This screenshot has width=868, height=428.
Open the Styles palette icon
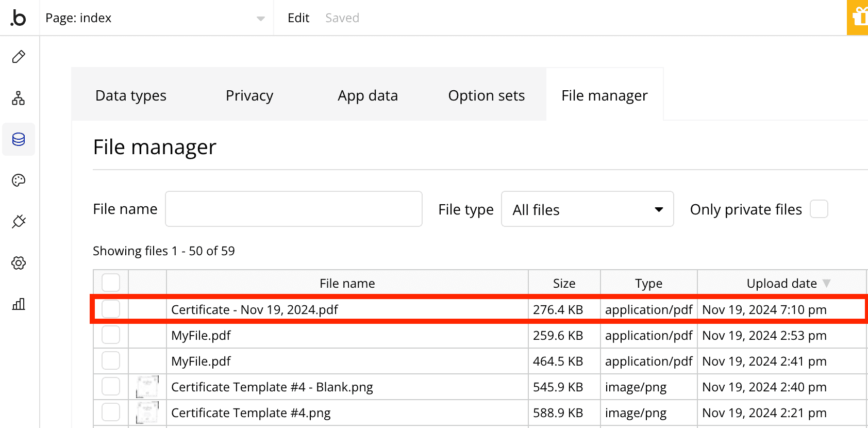pyautogui.click(x=19, y=180)
